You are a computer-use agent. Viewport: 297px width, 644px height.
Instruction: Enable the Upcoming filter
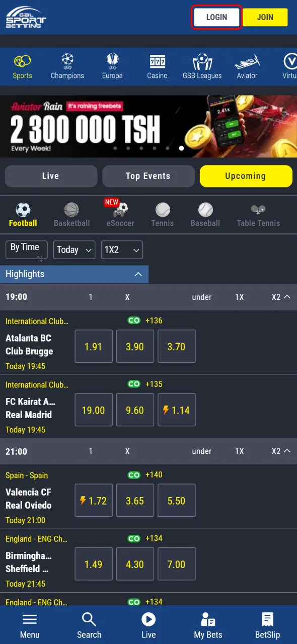246,176
